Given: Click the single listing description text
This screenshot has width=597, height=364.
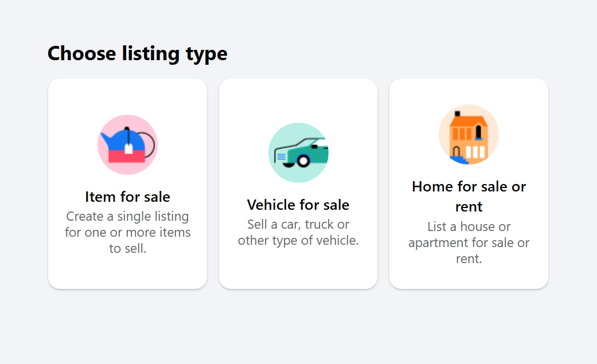Looking at the screenshot, I should tap(127, 232).
